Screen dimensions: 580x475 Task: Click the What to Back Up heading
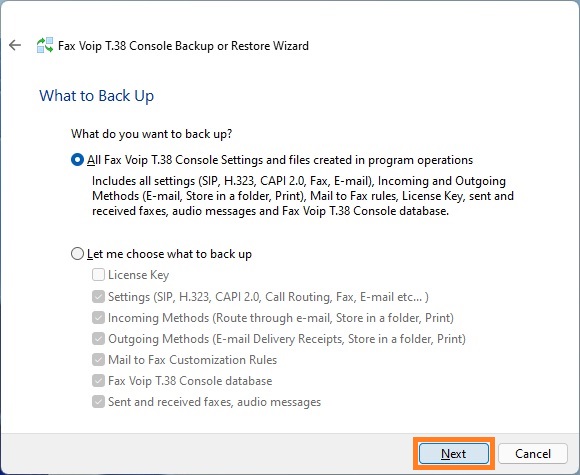click(97, 96)
